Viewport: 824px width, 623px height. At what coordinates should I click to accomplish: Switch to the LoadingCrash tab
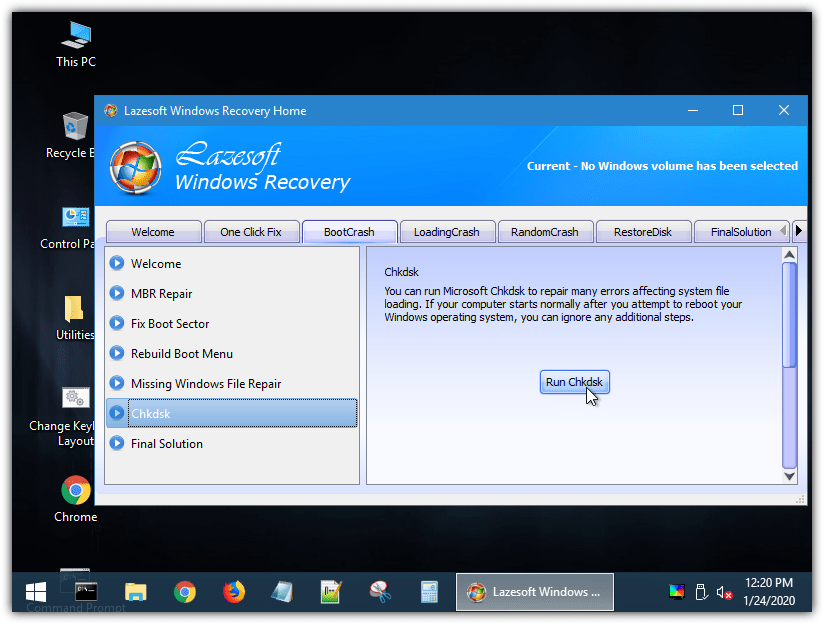point(446,232)
